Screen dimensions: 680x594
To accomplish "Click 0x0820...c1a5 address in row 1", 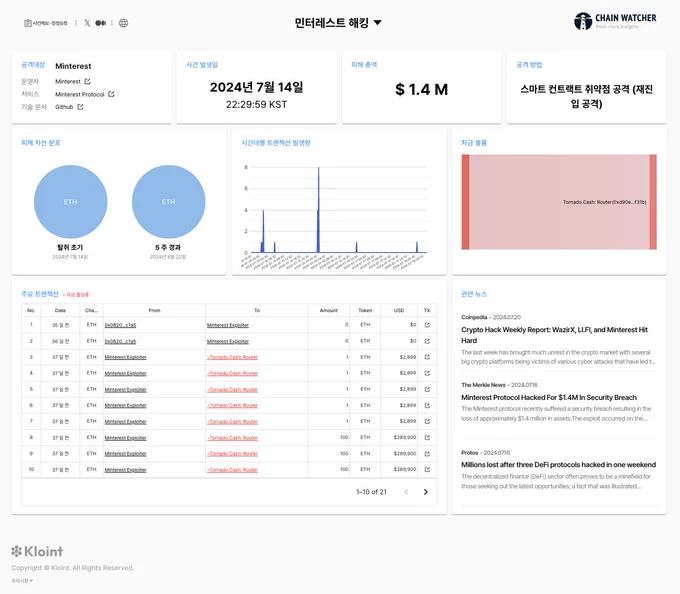I will (x=120, y=325).
